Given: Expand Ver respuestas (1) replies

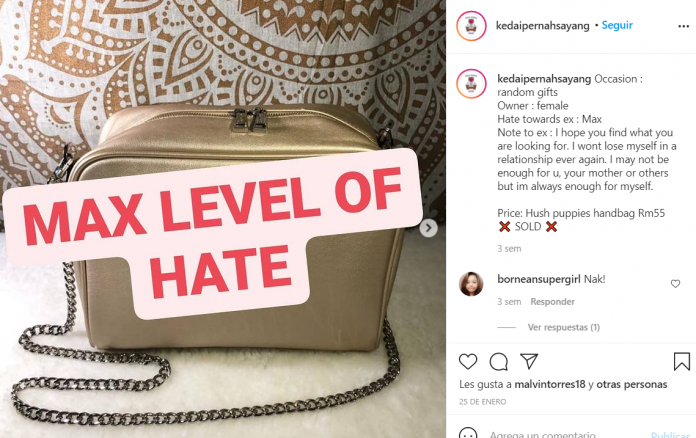Looking at the screenshot, I should point(563,328).
